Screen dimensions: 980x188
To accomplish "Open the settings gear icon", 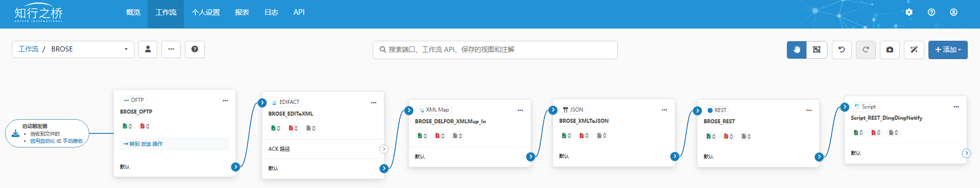I will point(909,12).
